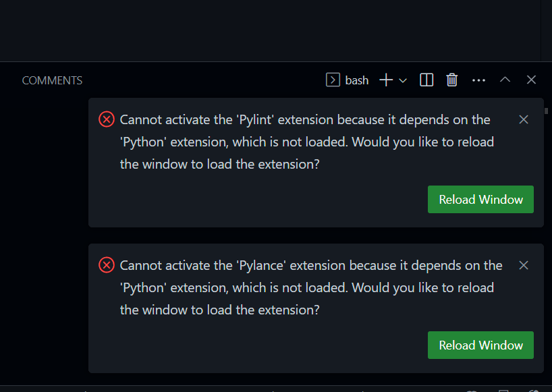The height and width of the screenshot is (392, 552).
Task: Close the terminal panel with the X icon
Action: 531,80
